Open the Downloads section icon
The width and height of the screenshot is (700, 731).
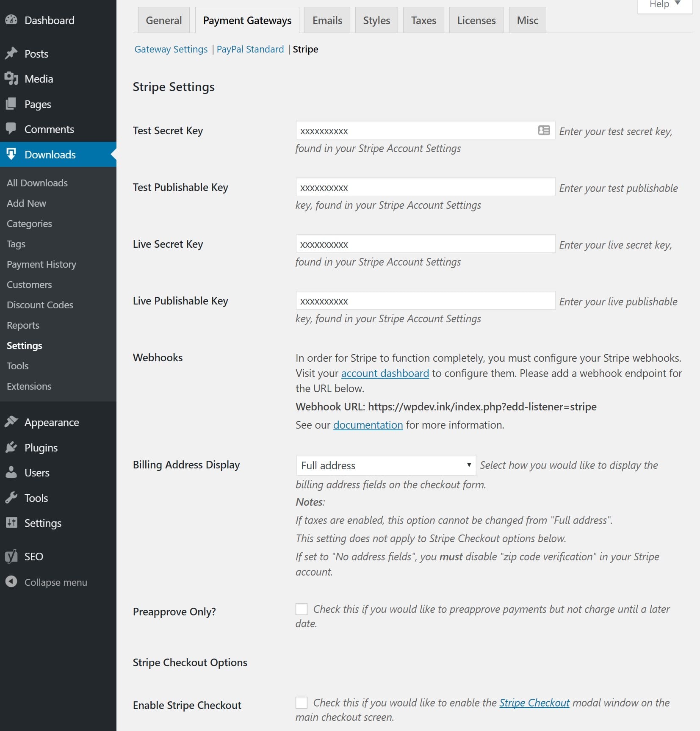[x=11, y=154]
